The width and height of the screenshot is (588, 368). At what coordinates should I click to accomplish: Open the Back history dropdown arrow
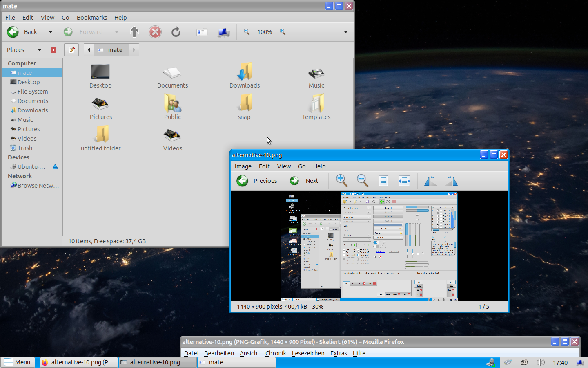point(51,32)
